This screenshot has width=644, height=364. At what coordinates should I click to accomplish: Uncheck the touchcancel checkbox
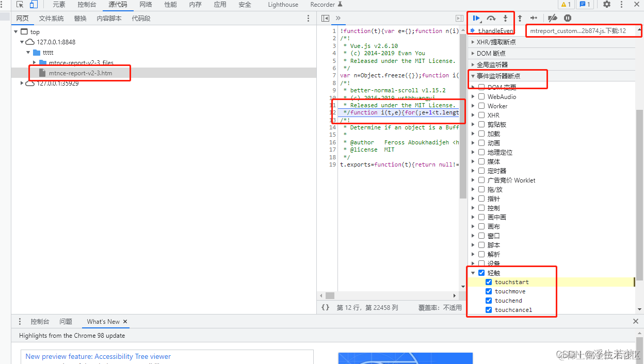[x=489, y=310]
